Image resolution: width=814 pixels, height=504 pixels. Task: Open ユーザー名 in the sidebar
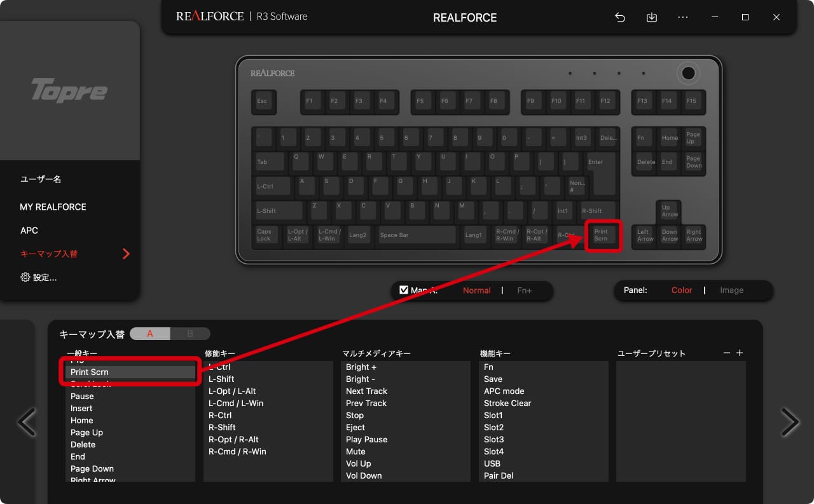pos(41,179)
